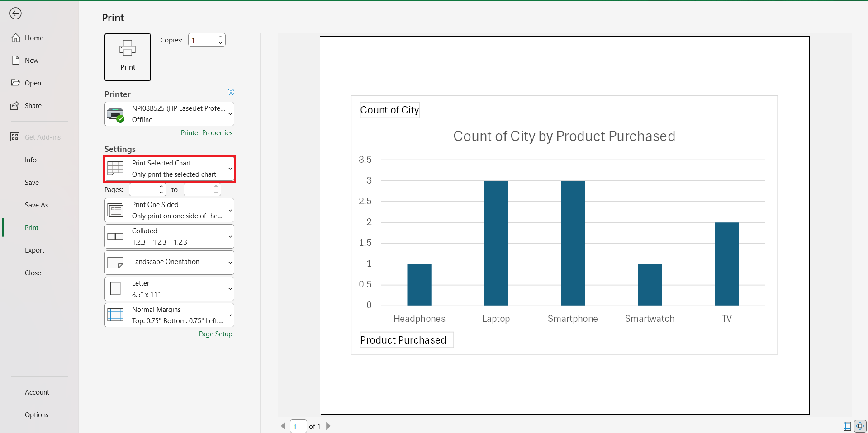
Task: Click the Laptop bar in the chart
Action: [x=496, y=243]
